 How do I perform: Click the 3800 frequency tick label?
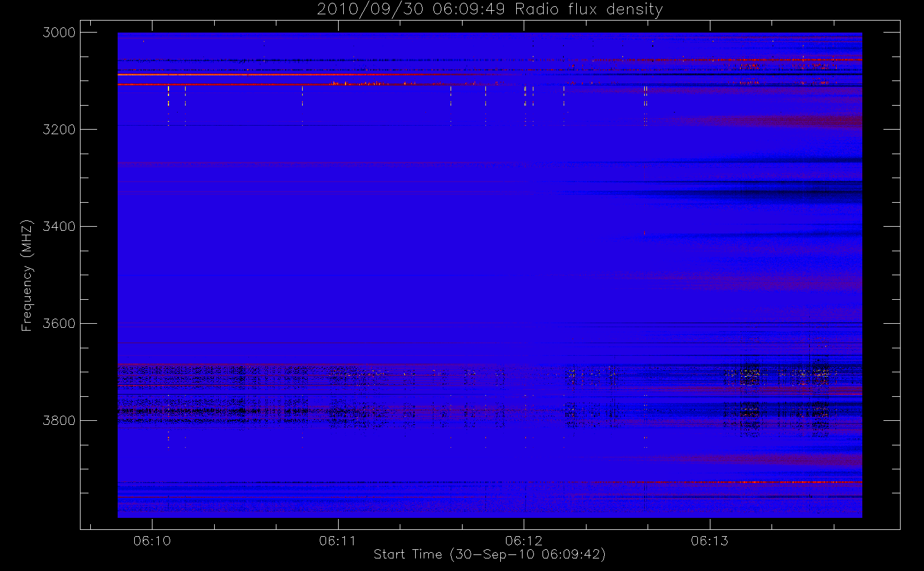(x=59, y=421)
